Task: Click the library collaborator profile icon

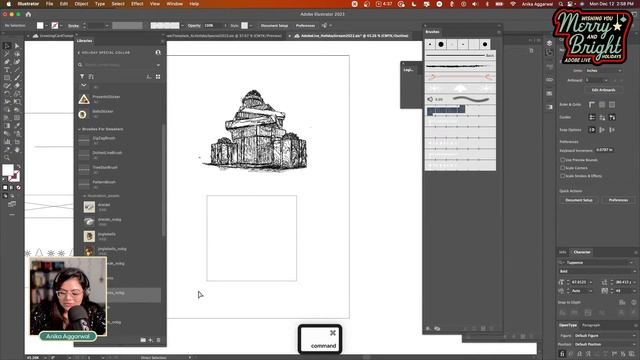Action: (x=158, y=53)
